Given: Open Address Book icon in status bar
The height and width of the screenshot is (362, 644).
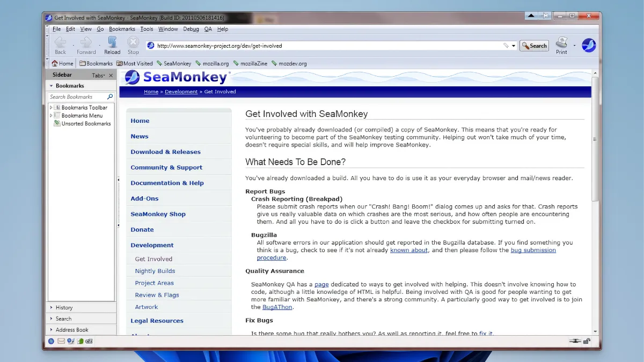Looking at the screenshot, I should click(x=80, y=341).
